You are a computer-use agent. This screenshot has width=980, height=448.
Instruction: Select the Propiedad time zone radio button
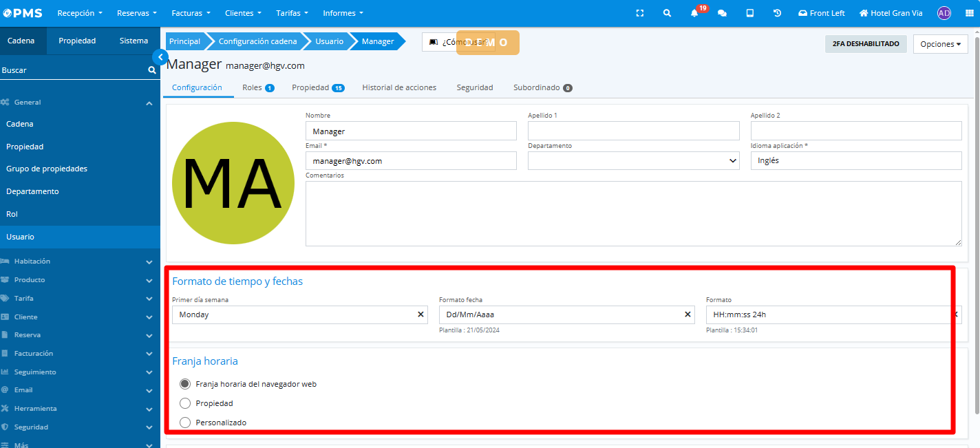click(185, 403)
